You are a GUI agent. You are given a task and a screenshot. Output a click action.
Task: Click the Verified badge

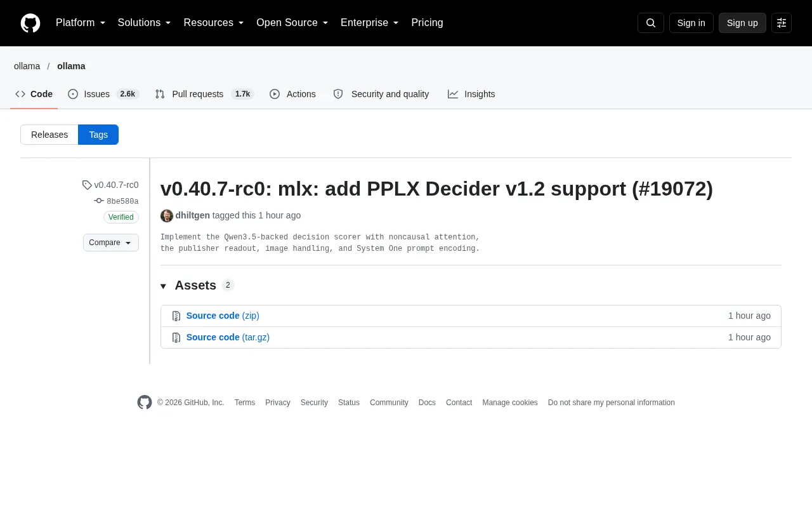(121, 217)
